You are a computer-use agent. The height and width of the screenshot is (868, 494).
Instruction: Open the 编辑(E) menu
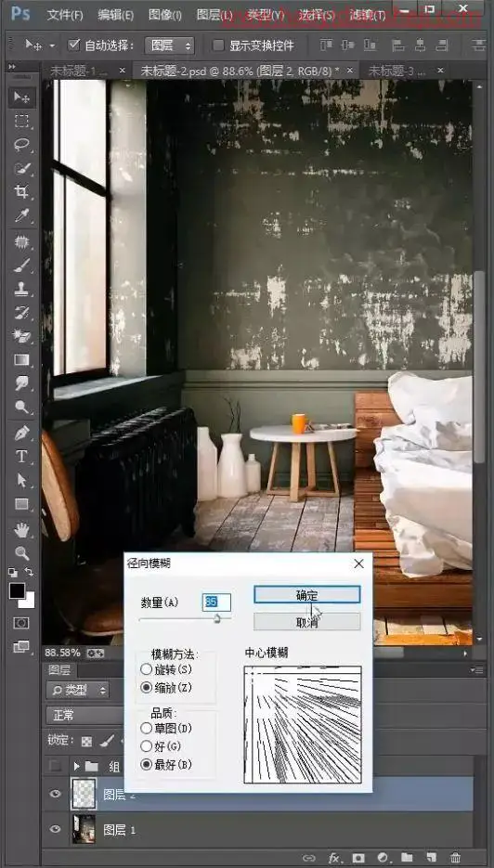click(x=115, y=15)
